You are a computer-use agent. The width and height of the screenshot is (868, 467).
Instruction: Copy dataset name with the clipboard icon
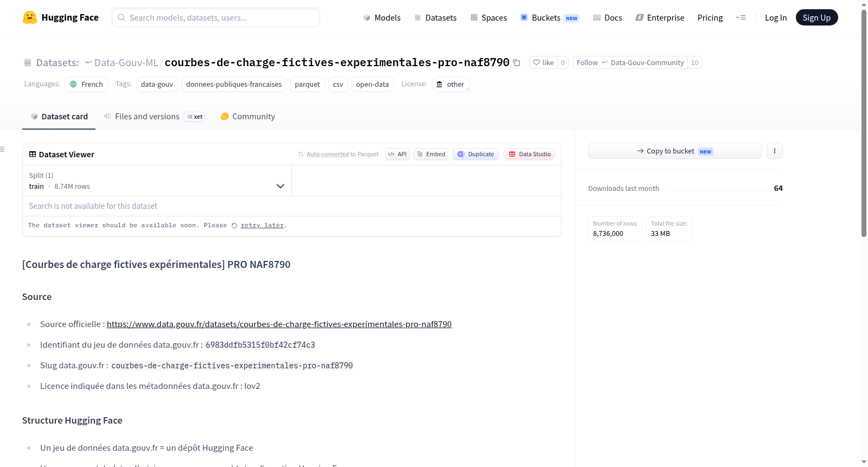516,62
